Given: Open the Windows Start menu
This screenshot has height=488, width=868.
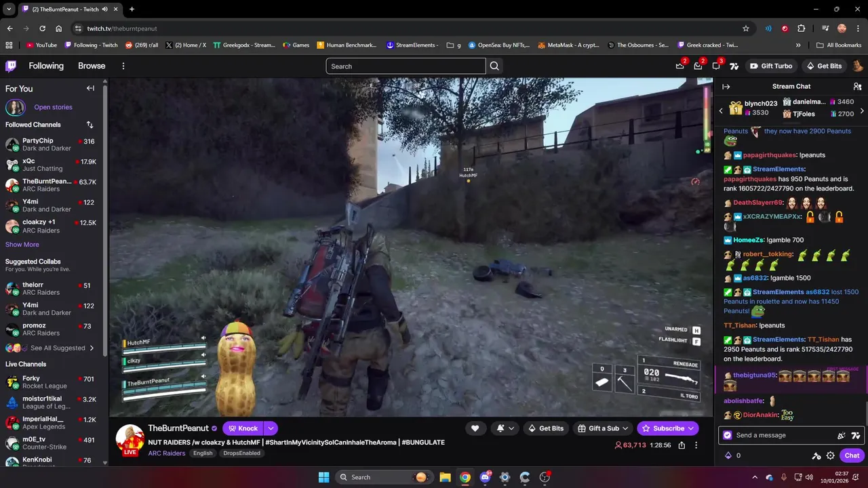Looking at the screenshot, I should [323, 477].
